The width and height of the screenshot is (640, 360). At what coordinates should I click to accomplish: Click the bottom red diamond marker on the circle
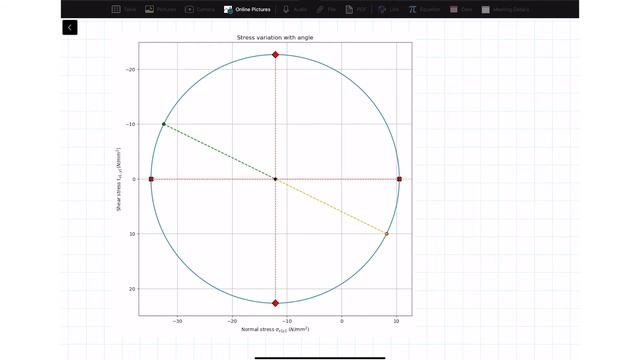[x=276, y=303]
